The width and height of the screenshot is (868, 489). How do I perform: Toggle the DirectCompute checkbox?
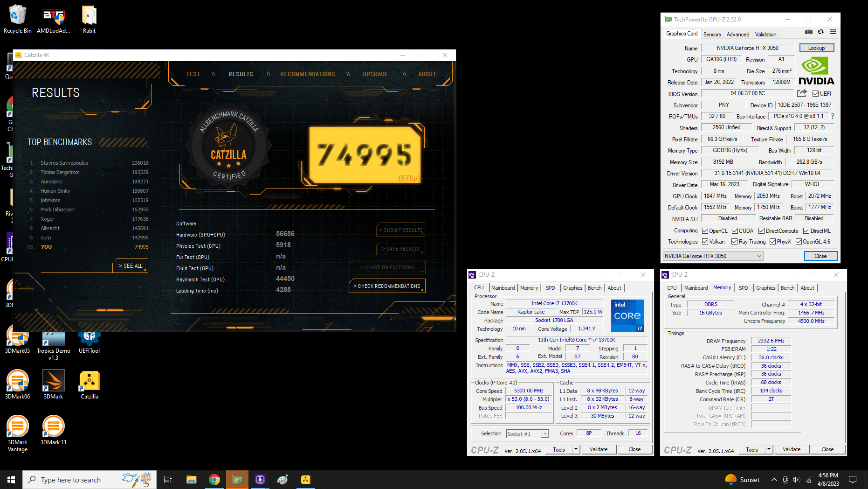point(761,231)
